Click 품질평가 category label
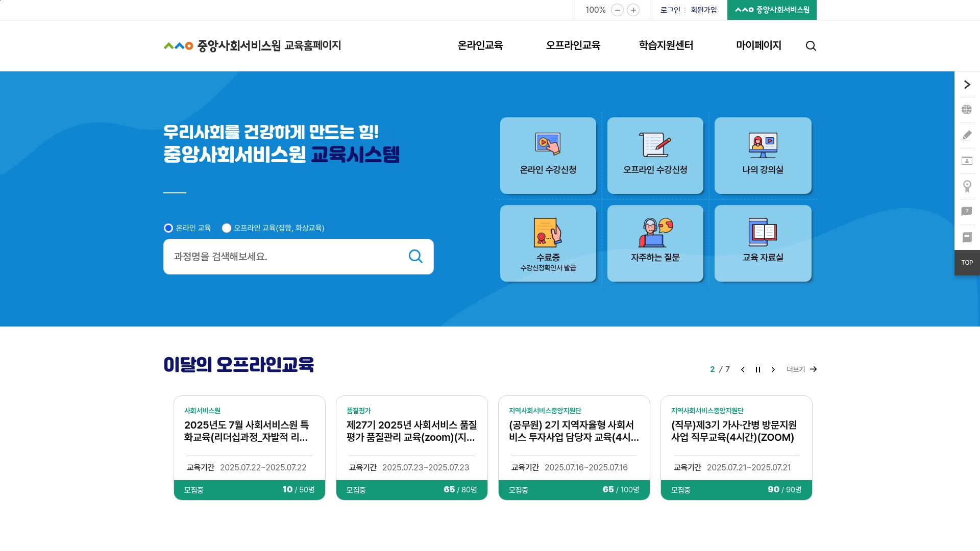This screenshot has height=551, width=980. [358, 411]
